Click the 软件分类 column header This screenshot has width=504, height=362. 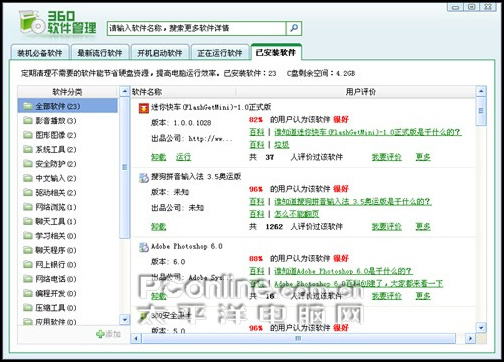coord(68,92)
